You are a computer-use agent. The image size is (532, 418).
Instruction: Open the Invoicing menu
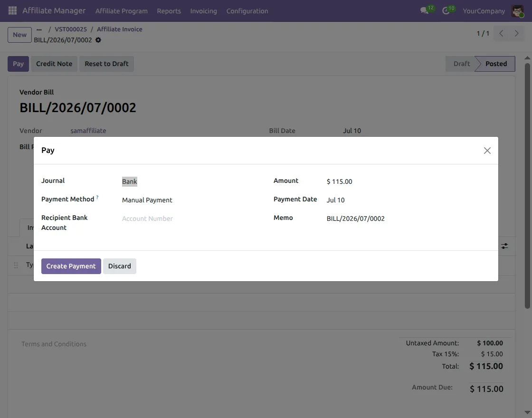tap(203, 11)
